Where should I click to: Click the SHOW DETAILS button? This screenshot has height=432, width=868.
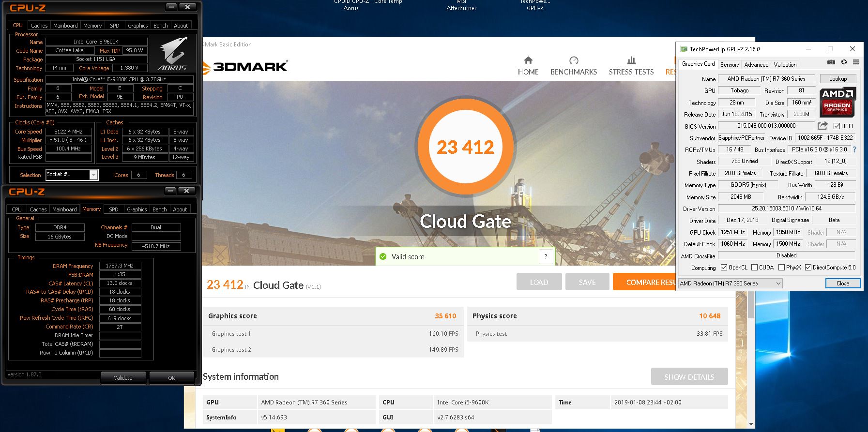(x=689, y=377)
